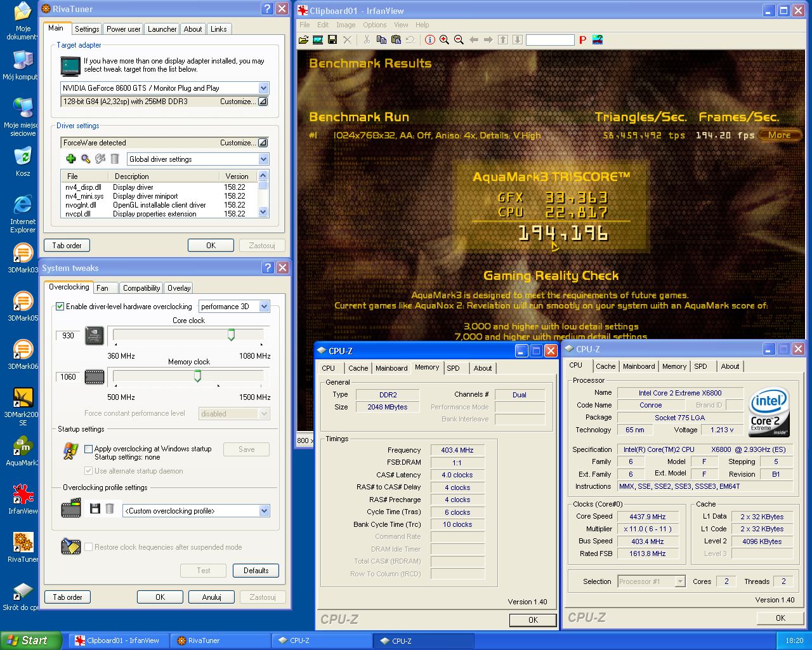Open the Options menu in IrfanView

(375, 25)
